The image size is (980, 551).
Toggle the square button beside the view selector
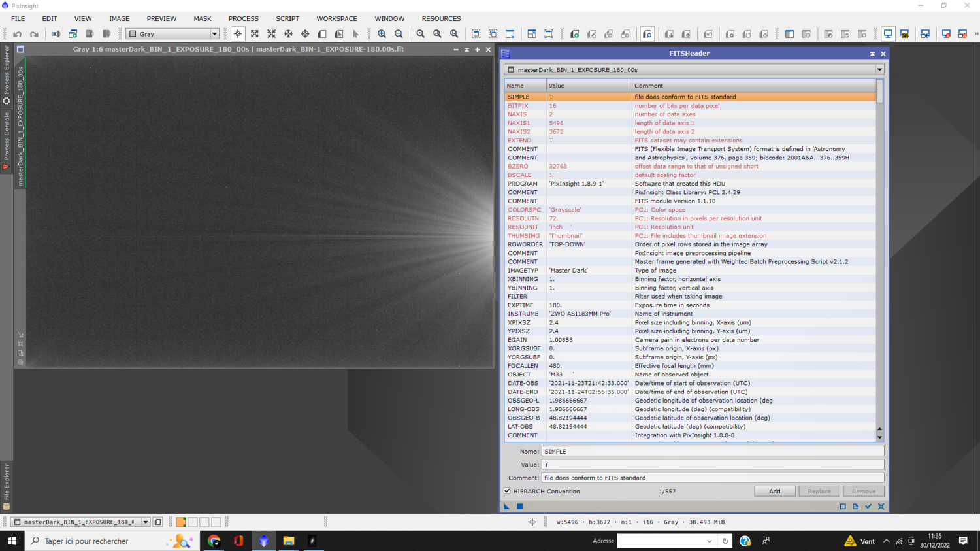(x=158, y=522)
